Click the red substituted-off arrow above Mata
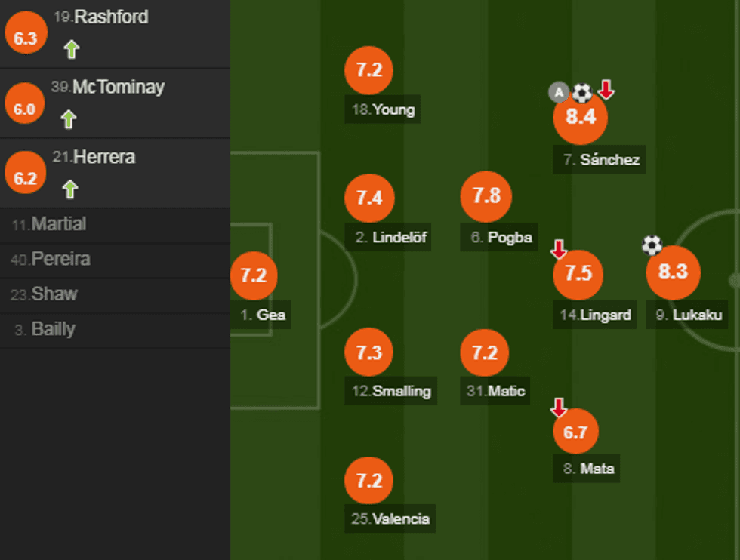The width and height of the screenshot is (740, 560). 559,408
